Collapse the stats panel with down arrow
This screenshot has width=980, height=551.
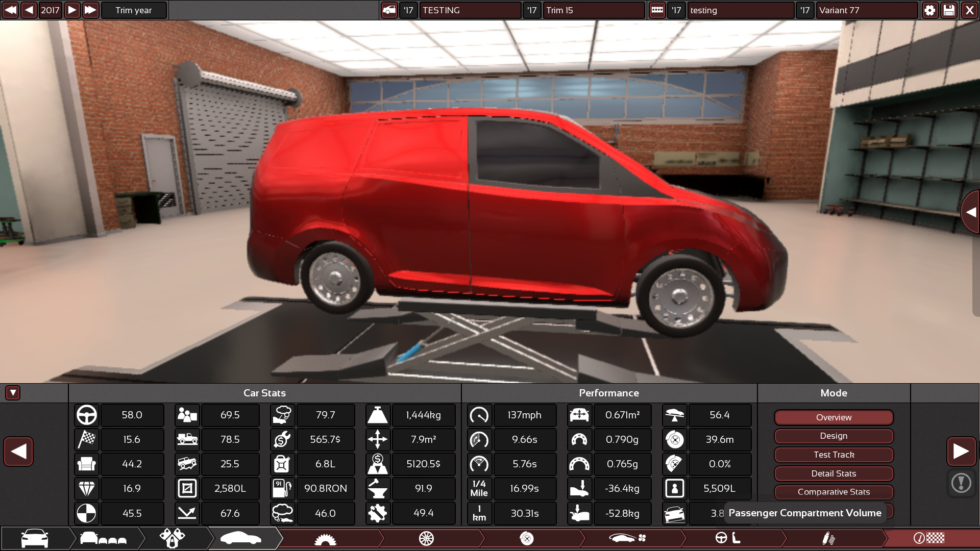click(13, 393)
